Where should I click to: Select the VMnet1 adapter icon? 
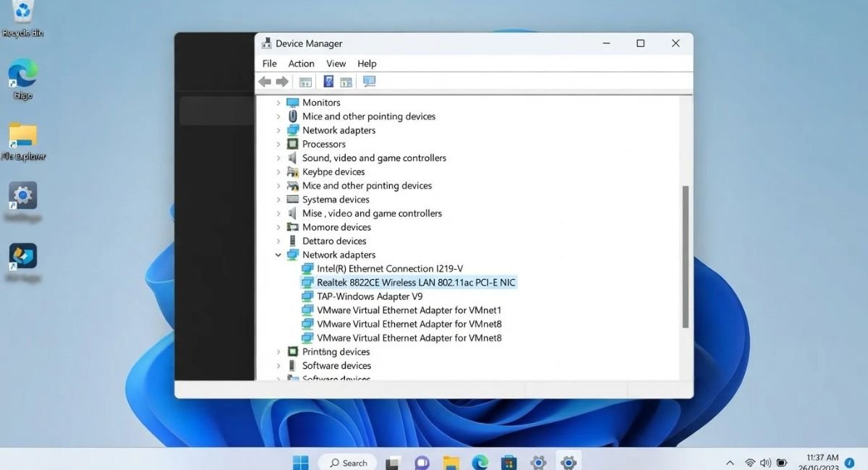click(x=307, y=310)
